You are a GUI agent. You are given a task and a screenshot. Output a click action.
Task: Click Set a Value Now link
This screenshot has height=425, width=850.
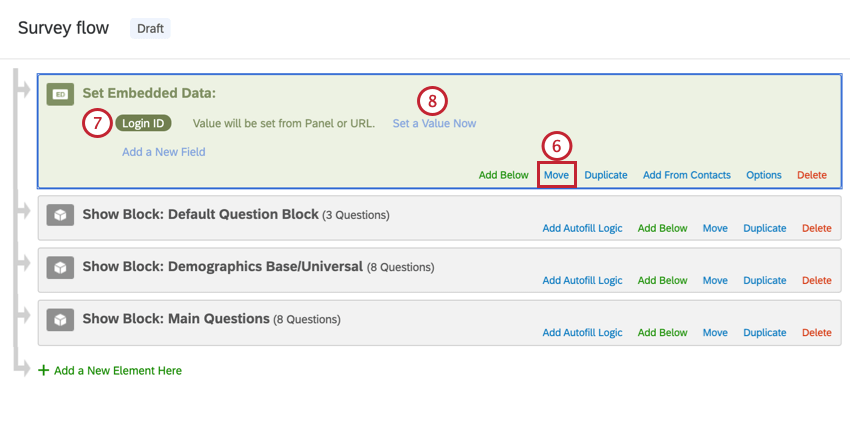(434, 123)
